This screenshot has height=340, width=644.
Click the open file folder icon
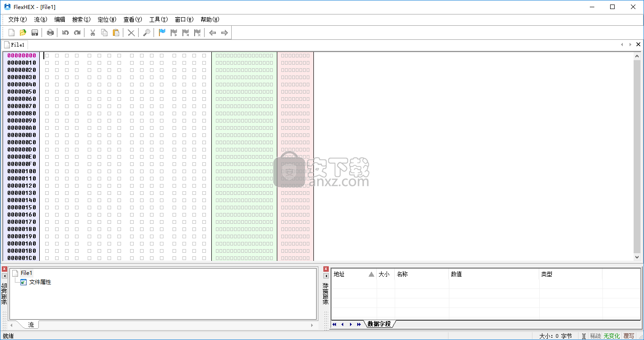coord(23,33)
